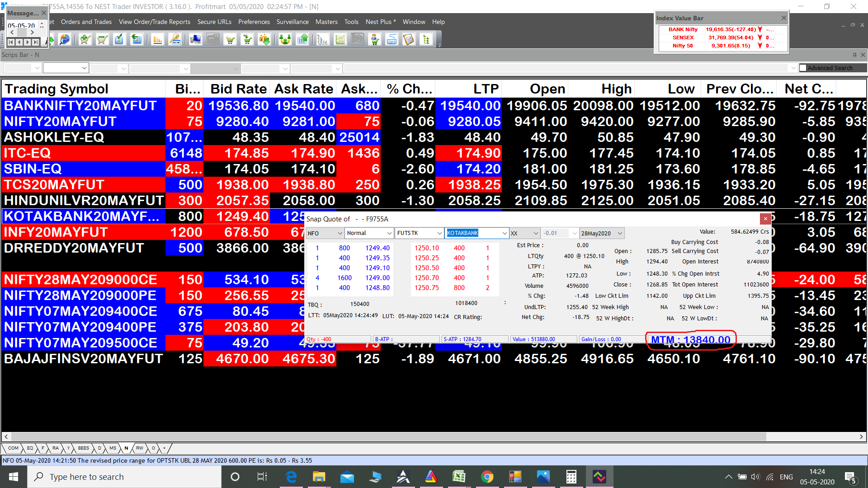Viewport: 868px width, 488px height.
Task: Click the trade book arrow toolbar icon
Action: (136, 40)
